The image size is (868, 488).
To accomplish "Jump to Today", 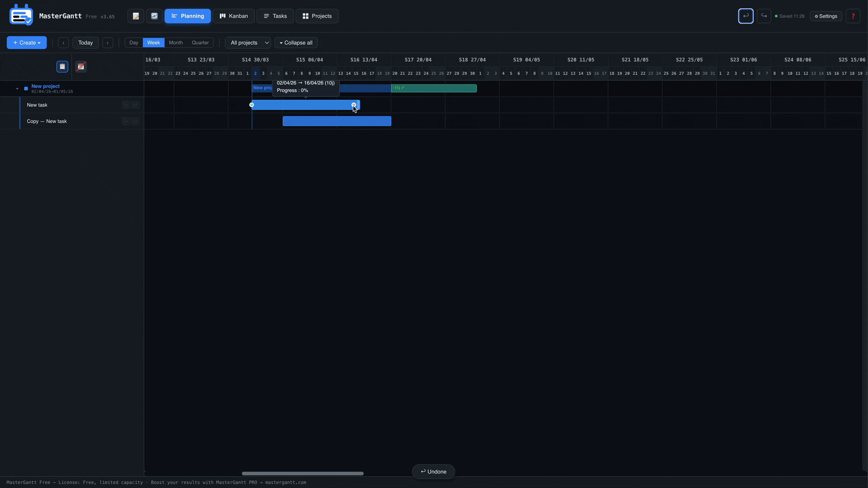I will coord(85,43).
